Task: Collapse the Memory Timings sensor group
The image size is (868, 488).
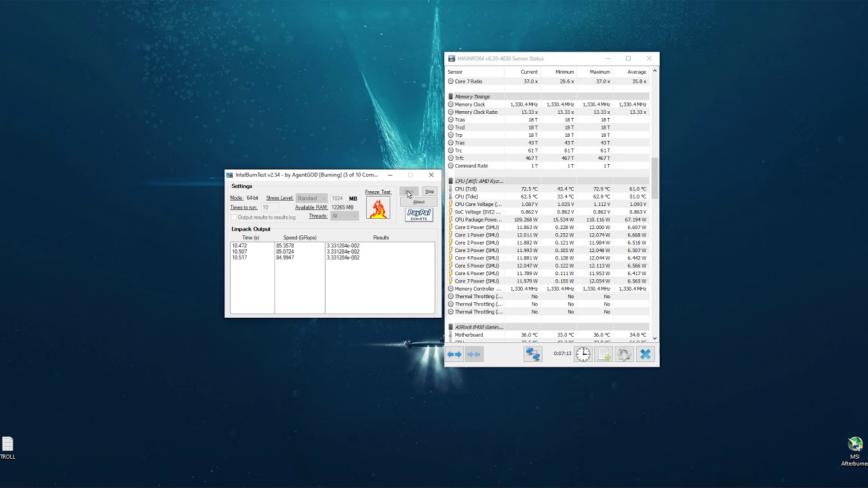Action: coord(548,96)
